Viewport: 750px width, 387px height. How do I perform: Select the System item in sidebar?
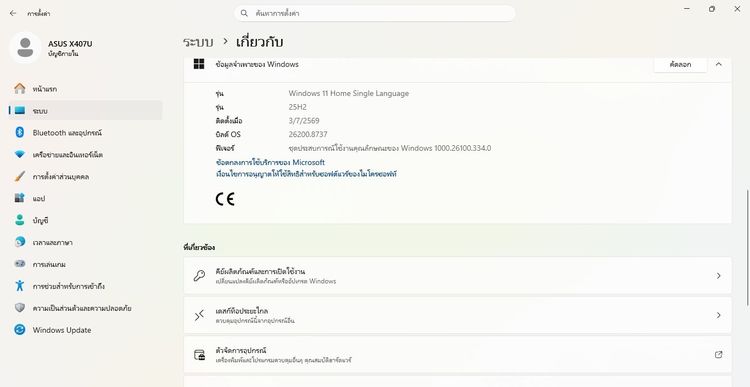(x=86, y=111)
